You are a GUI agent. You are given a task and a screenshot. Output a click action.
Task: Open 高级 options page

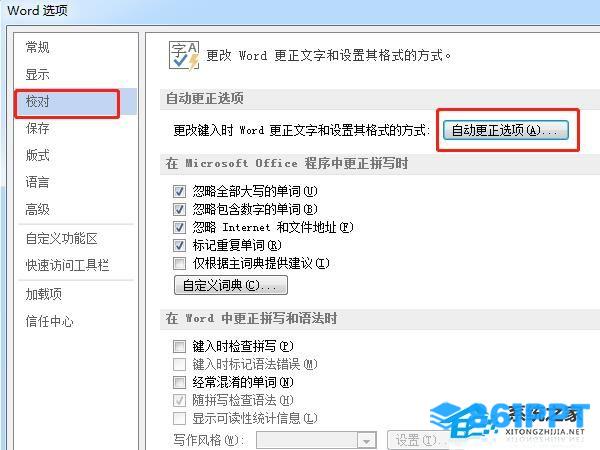38,209
